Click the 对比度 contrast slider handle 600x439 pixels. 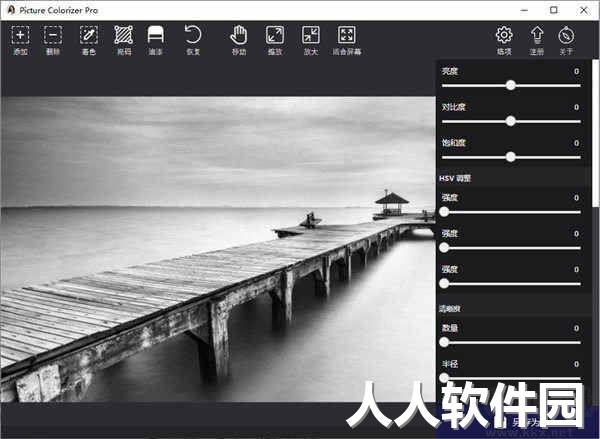[x=510, y=121]
